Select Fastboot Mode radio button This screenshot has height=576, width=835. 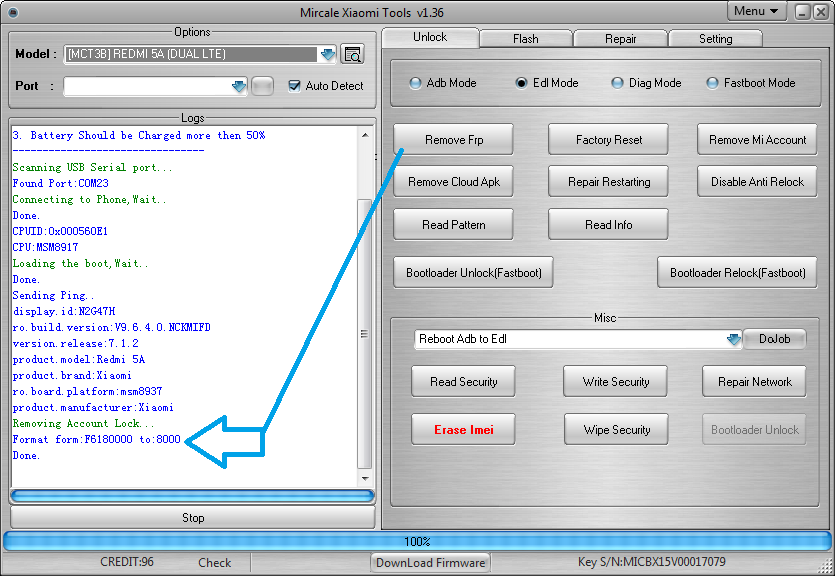[712, 83]
